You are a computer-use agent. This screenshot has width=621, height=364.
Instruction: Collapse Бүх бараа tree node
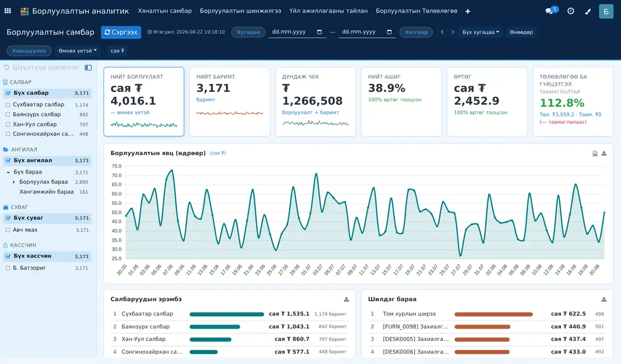(8, 172)
